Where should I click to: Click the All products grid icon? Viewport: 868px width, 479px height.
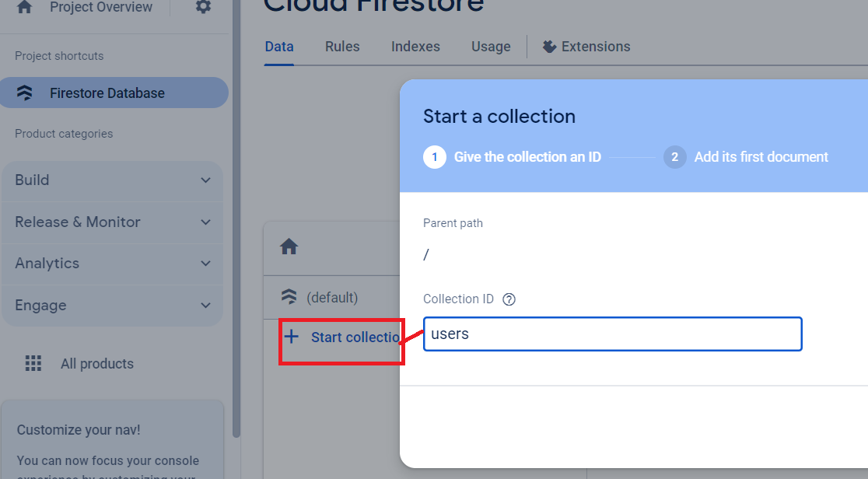coord(33,363)
